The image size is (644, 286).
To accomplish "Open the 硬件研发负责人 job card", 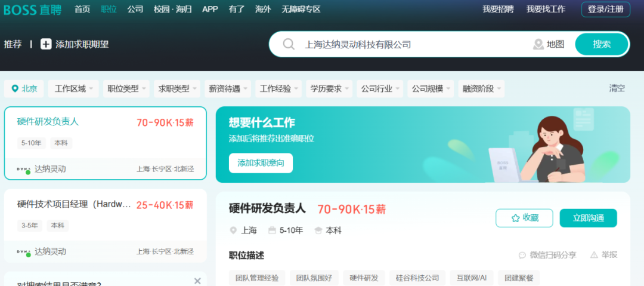I will point(105,143).
